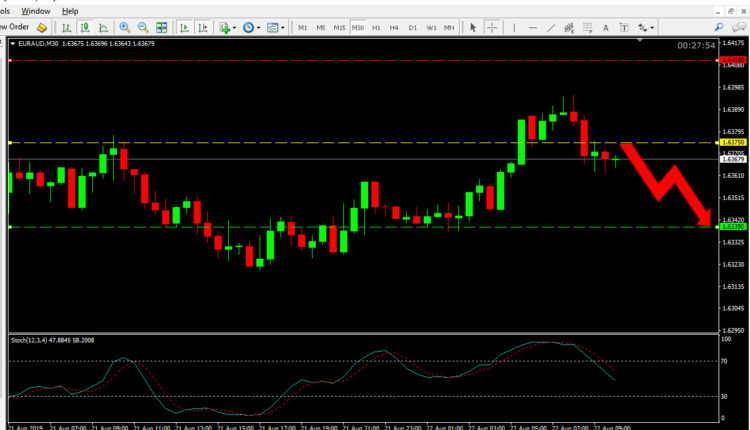Zoom out of the chart

143,28
